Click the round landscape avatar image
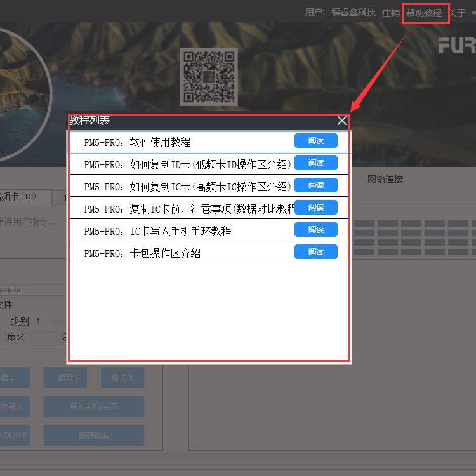The height and width of the screenshot is (476, 476). click(x=23, y=94)
